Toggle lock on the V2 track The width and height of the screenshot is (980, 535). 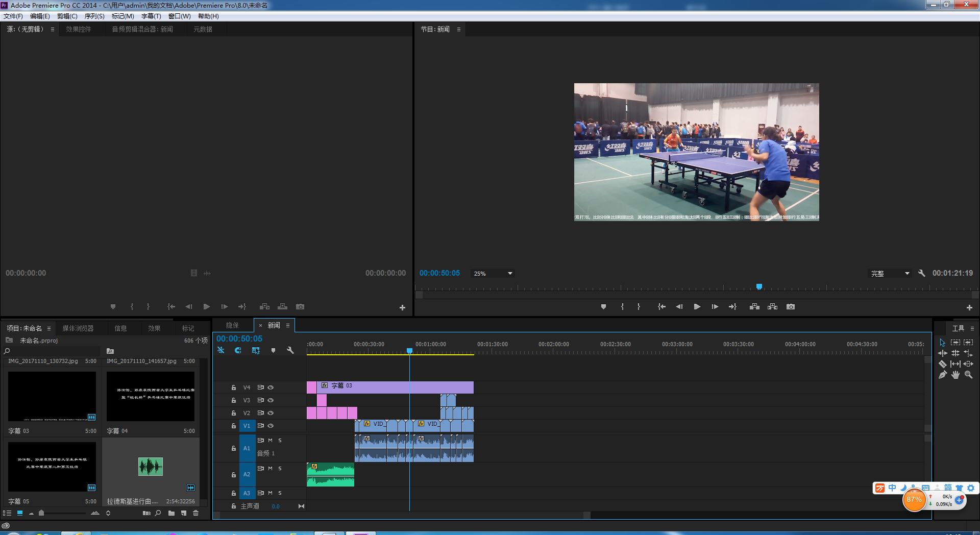coord(234,413)
